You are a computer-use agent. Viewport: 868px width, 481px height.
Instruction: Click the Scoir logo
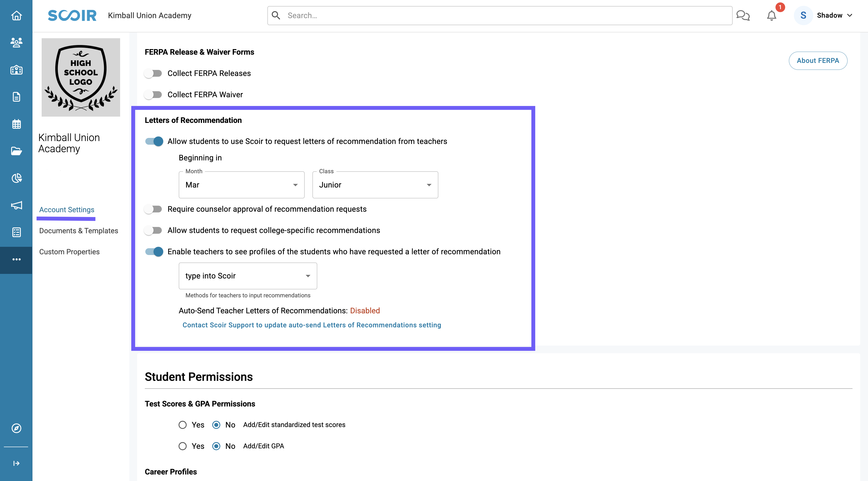coord(72,15)
